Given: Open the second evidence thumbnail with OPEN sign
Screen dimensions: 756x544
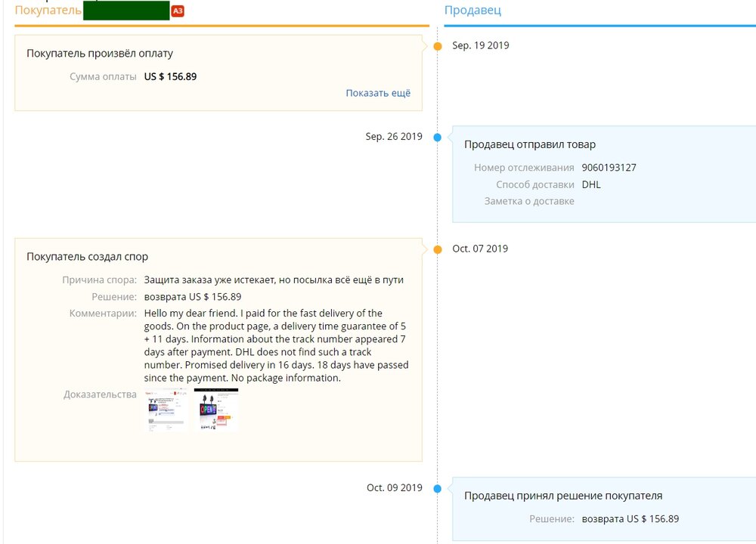Looking at the screenshot, I should [x=216, y=410].
